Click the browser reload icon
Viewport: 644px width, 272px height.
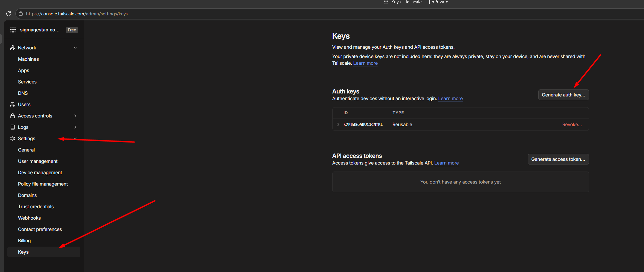(x=9, y=14)
